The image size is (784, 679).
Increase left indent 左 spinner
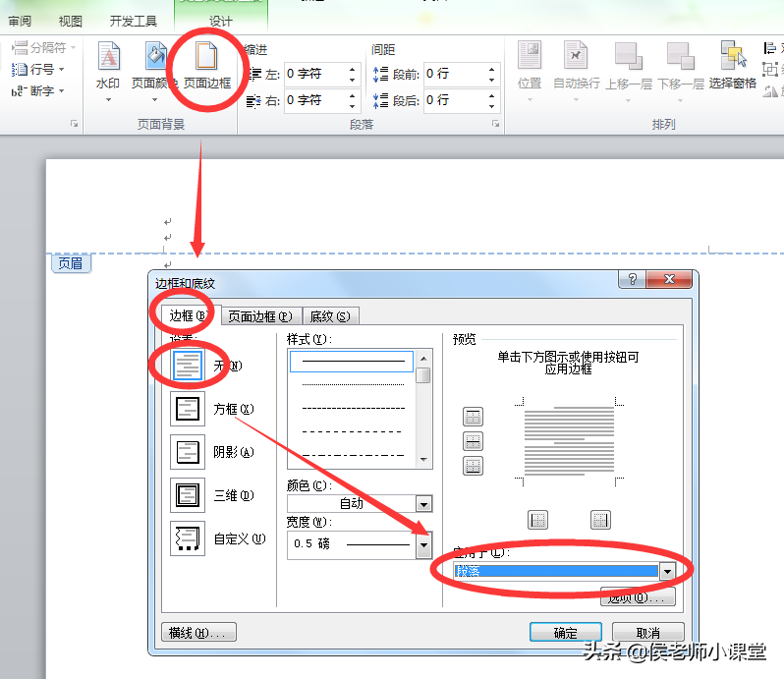point(352,70)
